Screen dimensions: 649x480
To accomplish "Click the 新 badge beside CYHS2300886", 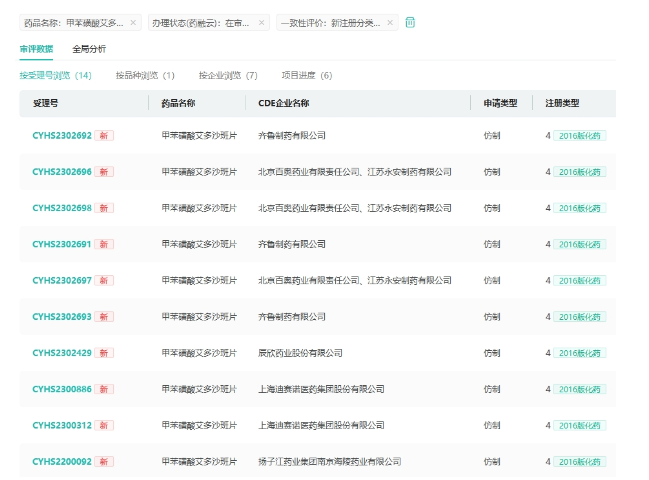I will click(x=105, y=389).
